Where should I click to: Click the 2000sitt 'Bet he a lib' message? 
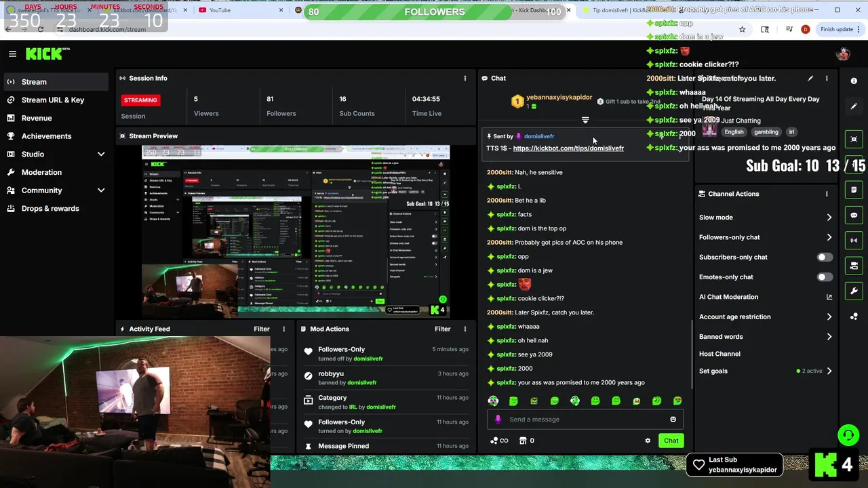coord(516,201)
